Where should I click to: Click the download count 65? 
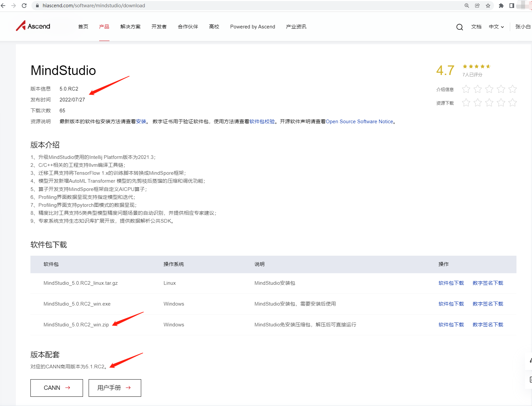tap(62, 111)
